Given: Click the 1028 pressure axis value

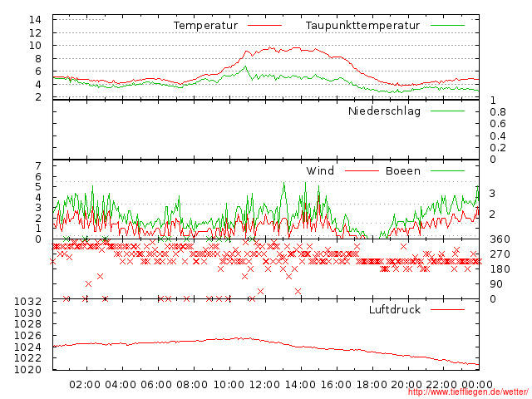Looking at the screenshot, I should (x=27, y=324).
